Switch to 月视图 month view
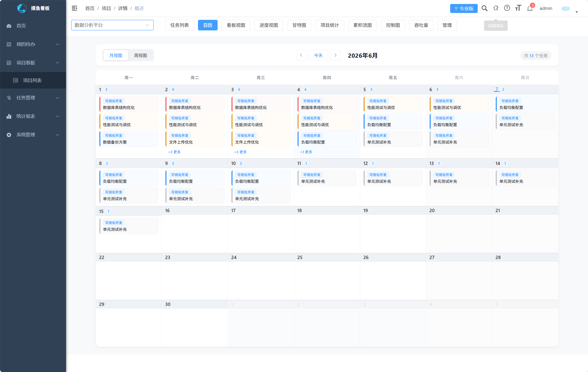Viewport: 588px width, 372px height. 116,56
